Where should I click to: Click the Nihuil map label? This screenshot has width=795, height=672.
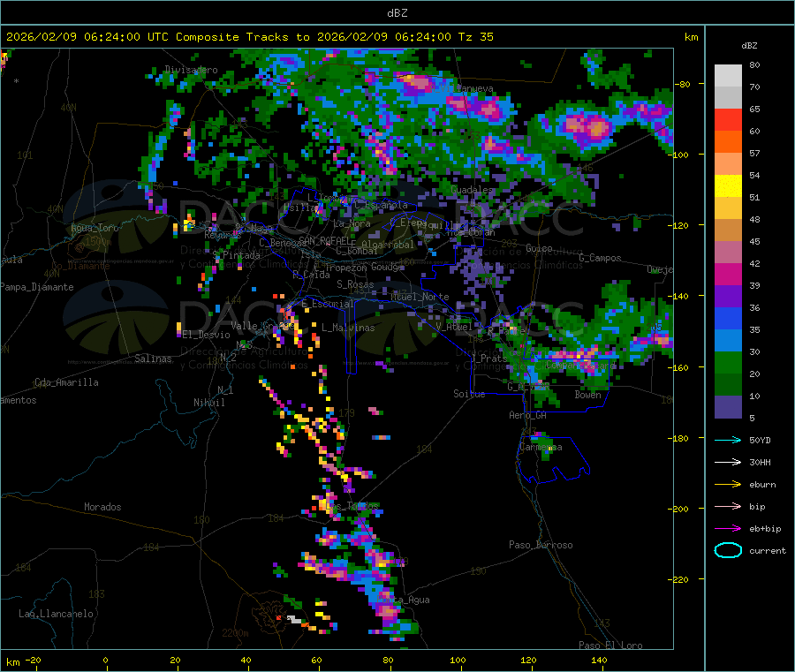(209, 403)
